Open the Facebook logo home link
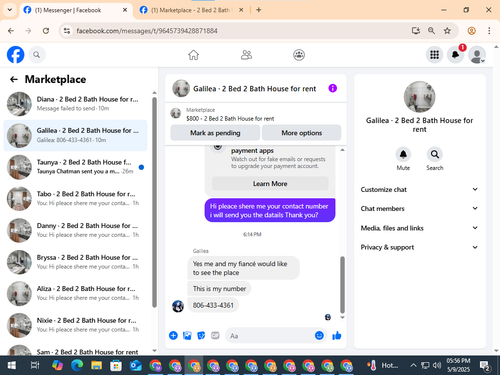This screenshot has height=375, width=500. coord(16,55)
